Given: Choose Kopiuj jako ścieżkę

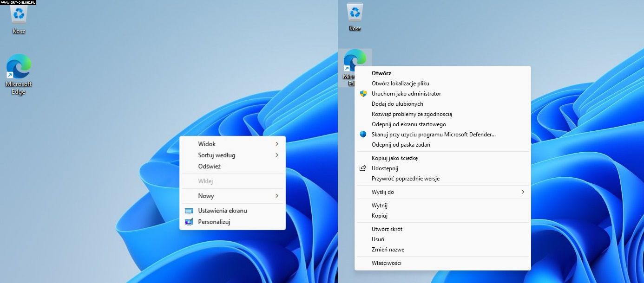Looking at the screenshot, I should click(x=394, y=158).
